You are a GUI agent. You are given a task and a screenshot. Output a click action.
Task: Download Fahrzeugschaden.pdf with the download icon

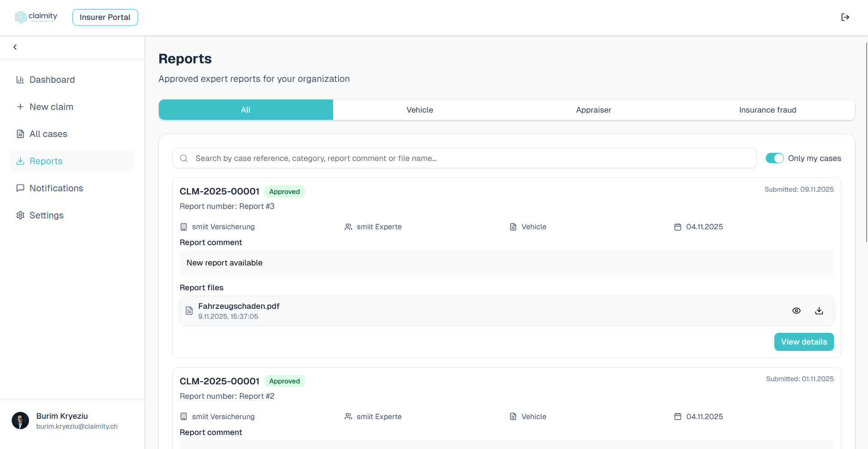[x=819, y=311]
